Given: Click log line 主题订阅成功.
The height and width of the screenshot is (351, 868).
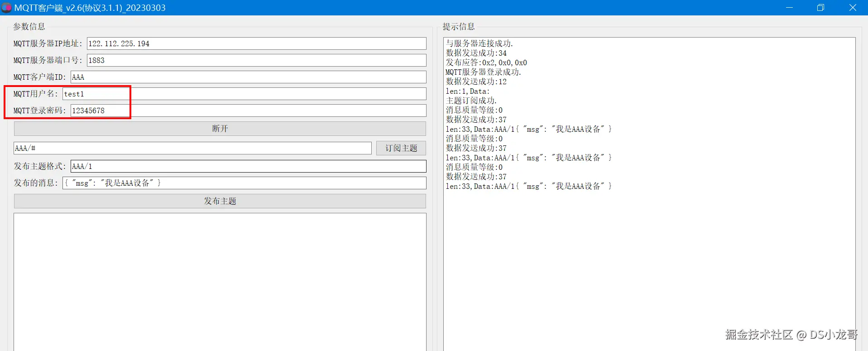Looking at the screenshot, I should click(x=471, y=101).
